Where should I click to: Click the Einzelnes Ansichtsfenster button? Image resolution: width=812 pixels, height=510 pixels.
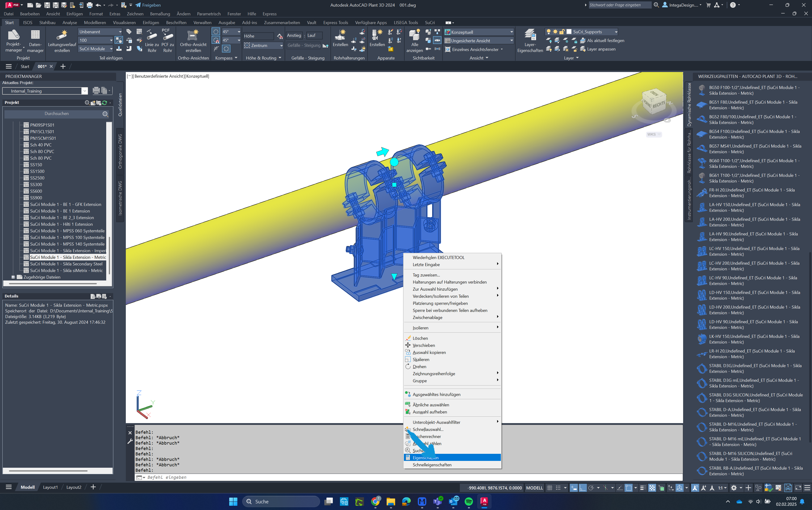(x=475, y=49)
